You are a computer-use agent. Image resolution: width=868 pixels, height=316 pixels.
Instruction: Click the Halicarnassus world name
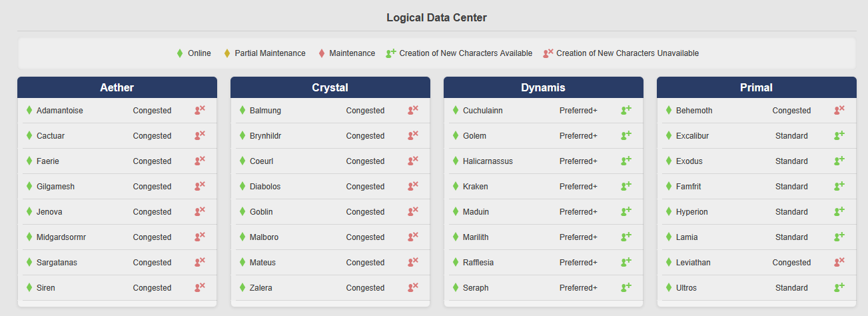click(x=488, y=161)
